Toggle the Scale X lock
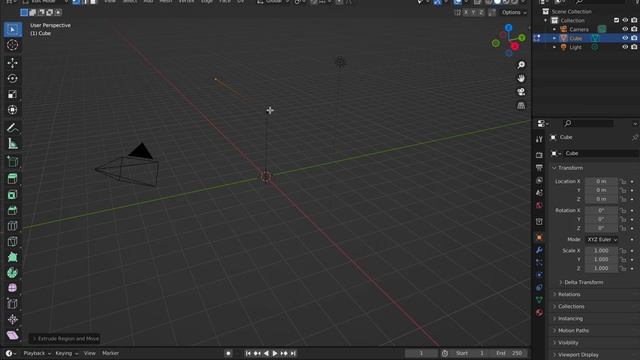The width and height of the screenshot is (640, 360). tap(623, 251)
